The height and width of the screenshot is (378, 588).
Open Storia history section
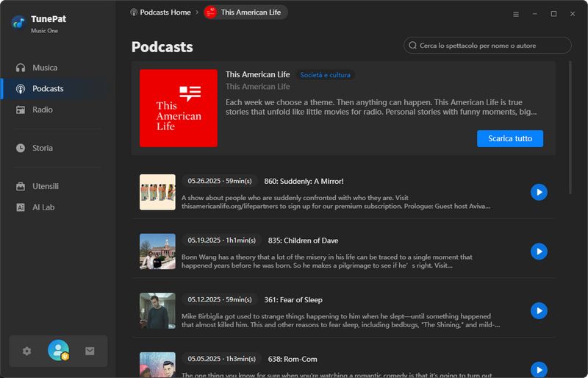click(43, 148)
